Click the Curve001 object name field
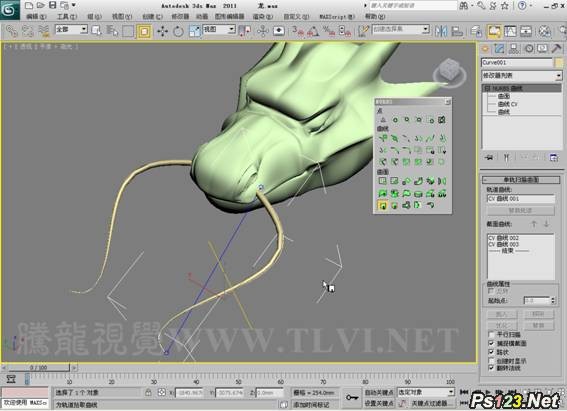This screenshot has width=567, height=411. [x=517, y=63]
